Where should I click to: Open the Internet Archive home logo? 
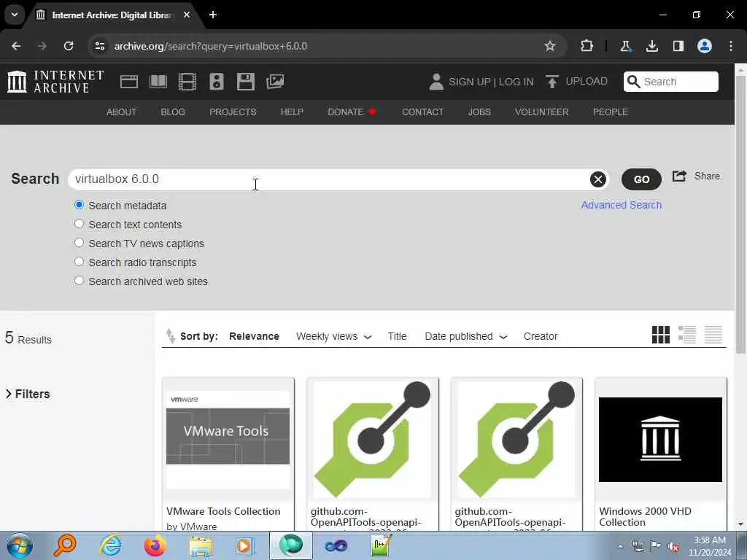point(55,82)
